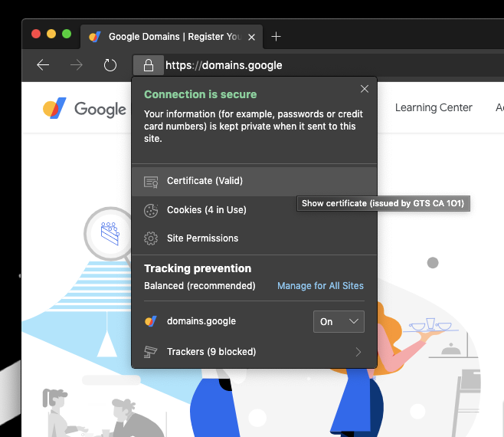
Task: Click the Trackers icon in popup
Action: coord(151,352)
